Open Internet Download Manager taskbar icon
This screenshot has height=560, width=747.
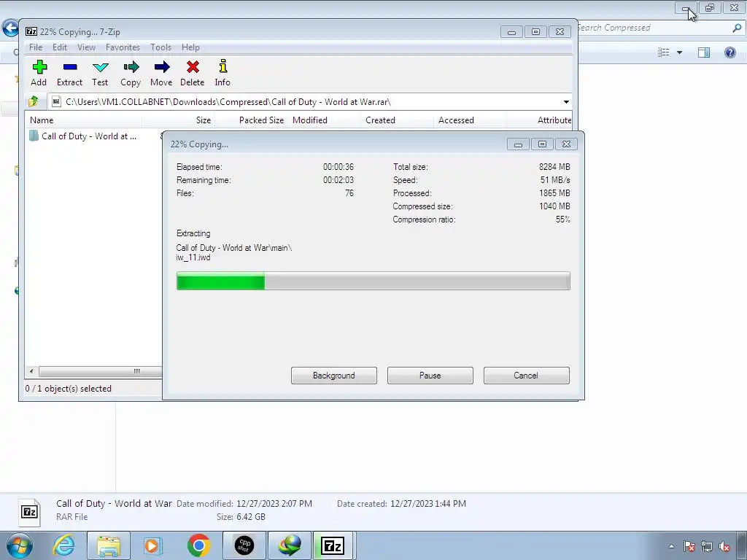(x=290, y=545)
